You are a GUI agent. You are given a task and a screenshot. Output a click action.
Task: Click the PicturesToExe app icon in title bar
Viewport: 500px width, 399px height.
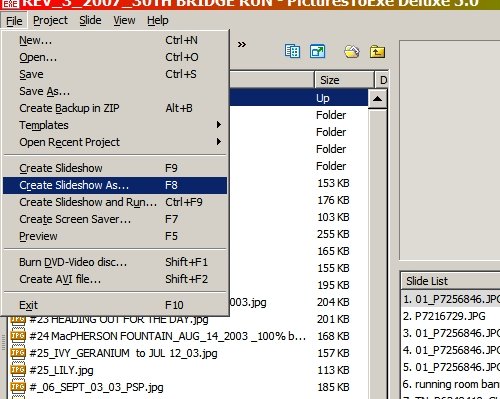coord(11,4)
